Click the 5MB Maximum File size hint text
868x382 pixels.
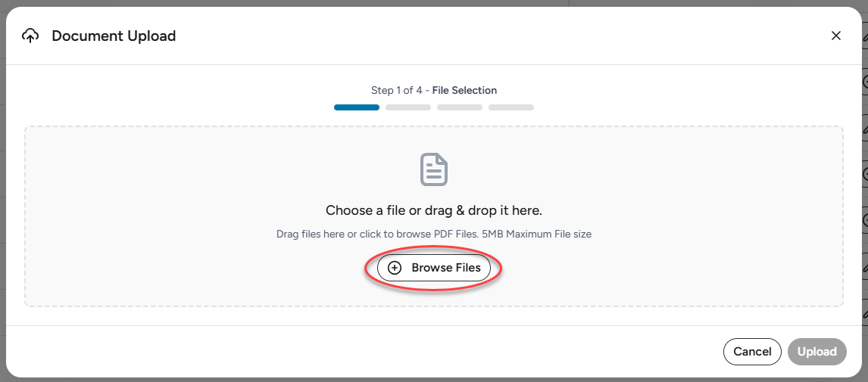537,234
